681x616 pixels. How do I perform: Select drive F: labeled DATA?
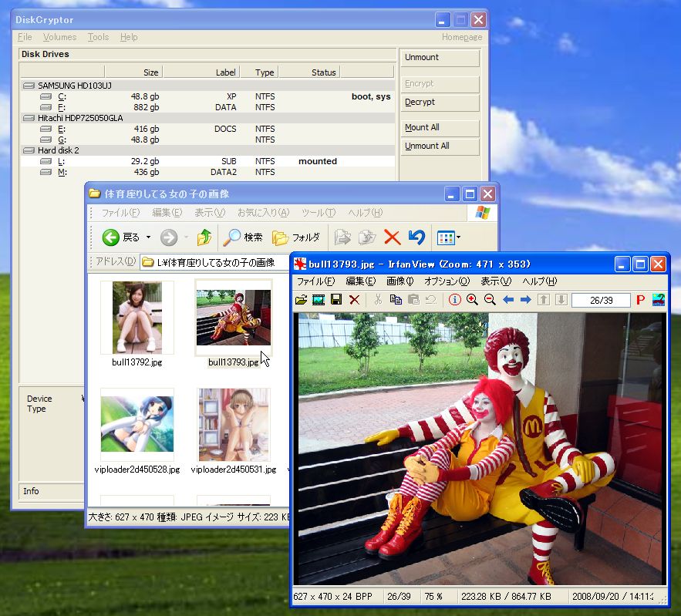pyautogui.click(x=207, y=107)
